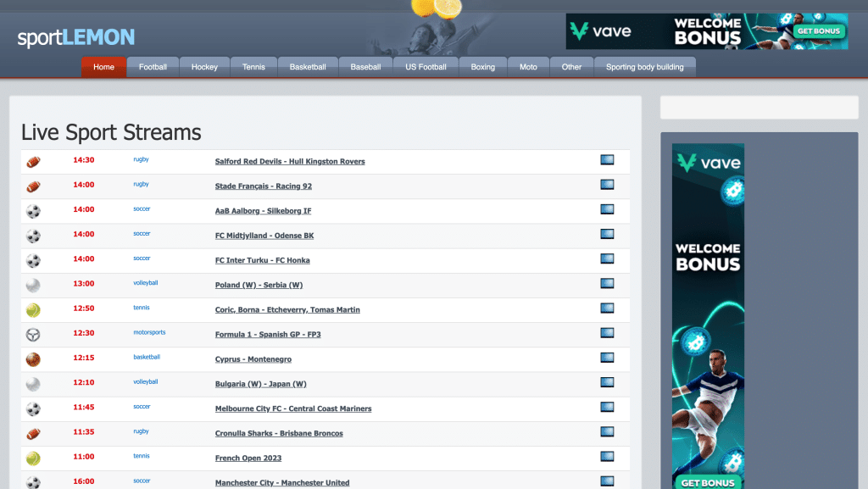Click the rugby ball icon beside Salford Red Devils
The width and height of the screenshot is (868, 489).
pyautogui.click(x=33, y=161)
